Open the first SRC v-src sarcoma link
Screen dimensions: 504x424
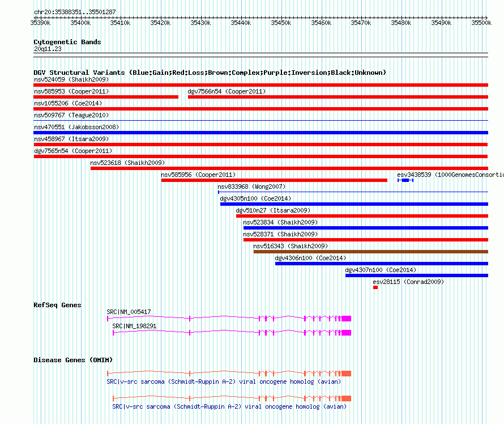[224, 382]
